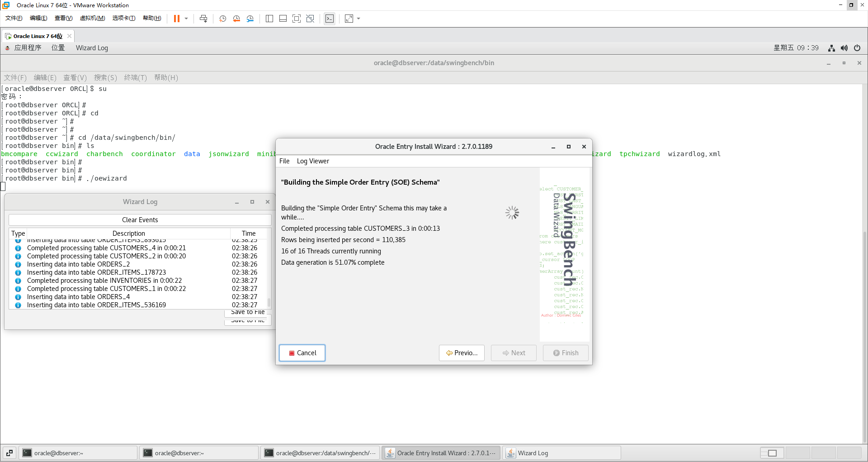
Task: Open File menu in Oracle Entry Install Wizard
Action: click(x=284, y=161)
